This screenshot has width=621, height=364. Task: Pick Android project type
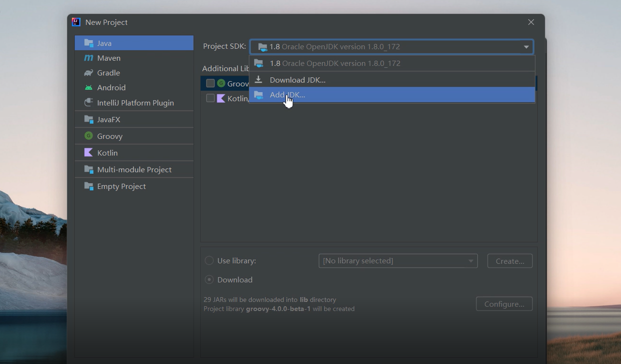click(134, 87)
